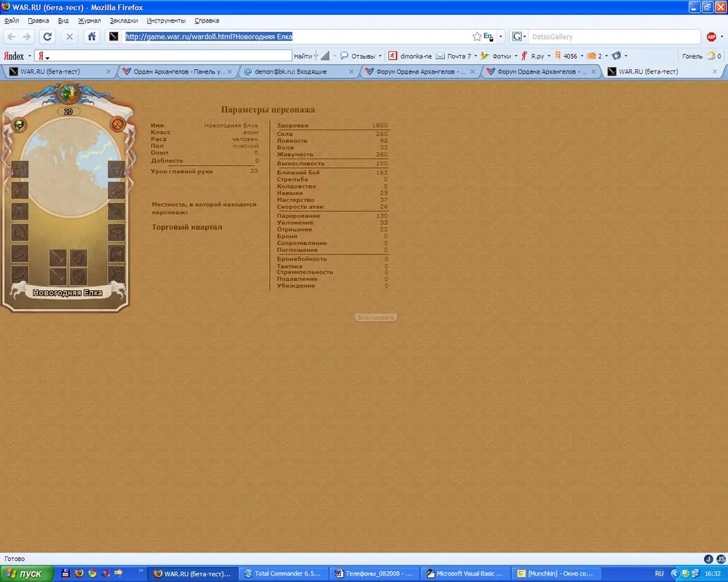Click the Firefox Home button
728x582 pixels.
[x=92, y=36]
